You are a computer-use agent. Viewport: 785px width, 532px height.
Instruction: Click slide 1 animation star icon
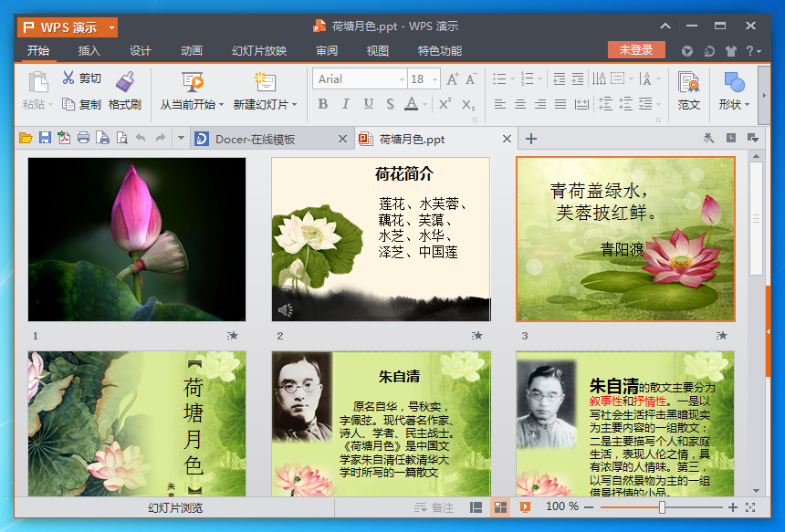[x=232, y=335]
